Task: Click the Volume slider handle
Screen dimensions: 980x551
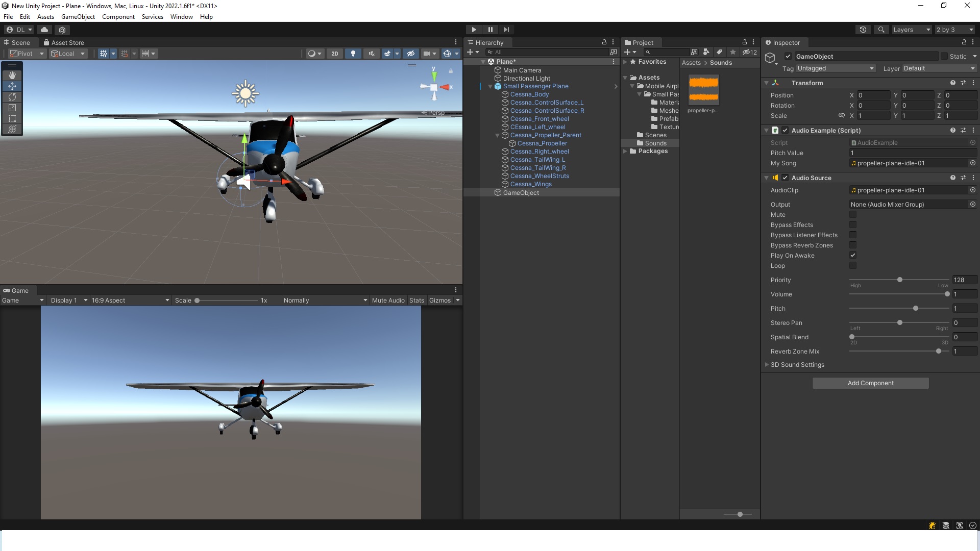Action: pos(947,294)
